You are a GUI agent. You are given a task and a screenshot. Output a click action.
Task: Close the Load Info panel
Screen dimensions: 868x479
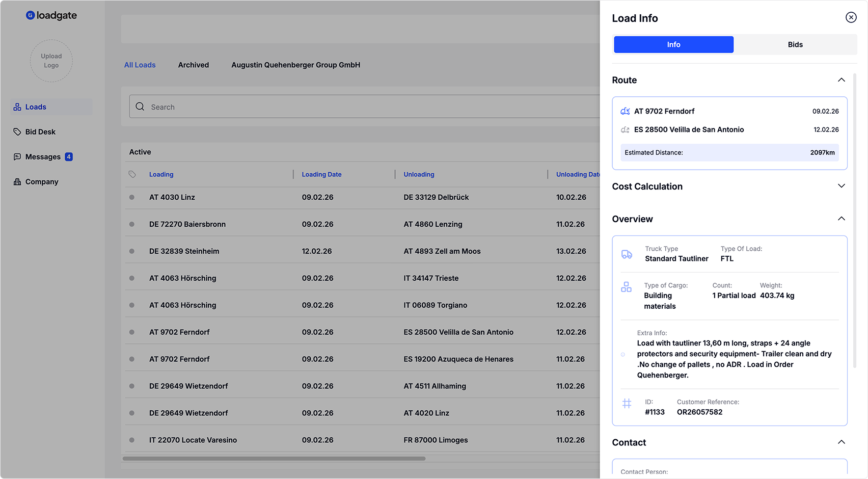click(851, 17)
